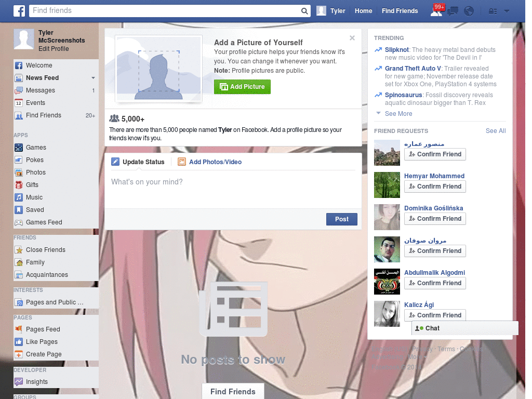
Task: Go to Home in top bar
Action: pyautogui.click(x=363, y=11)
